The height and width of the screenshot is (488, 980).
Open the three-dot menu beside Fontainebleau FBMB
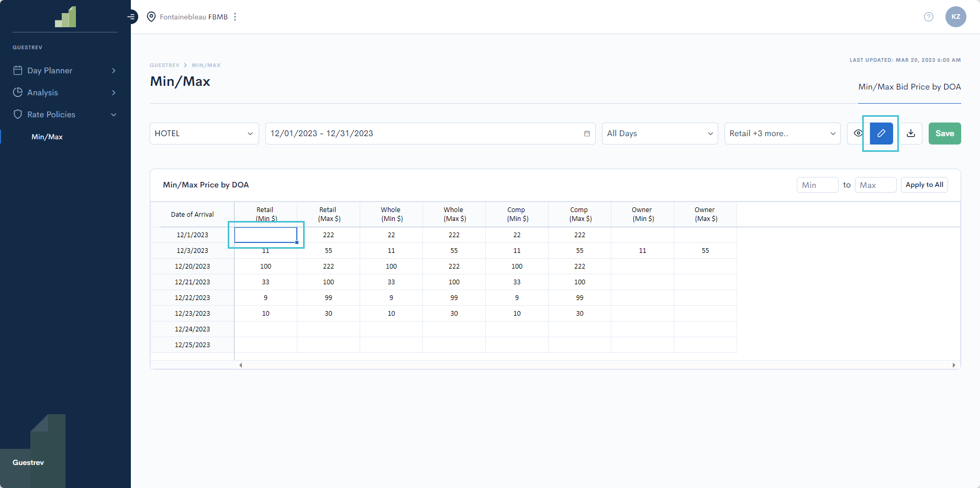(235, 17)
